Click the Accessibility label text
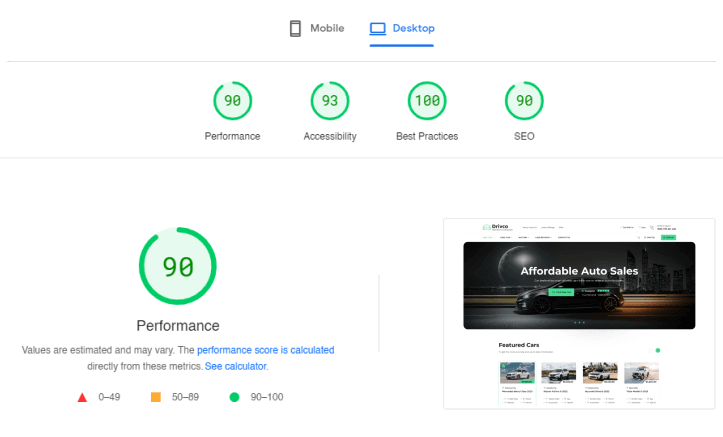The width and height of the screenshot is (723, 437). [x=330, y=136]
